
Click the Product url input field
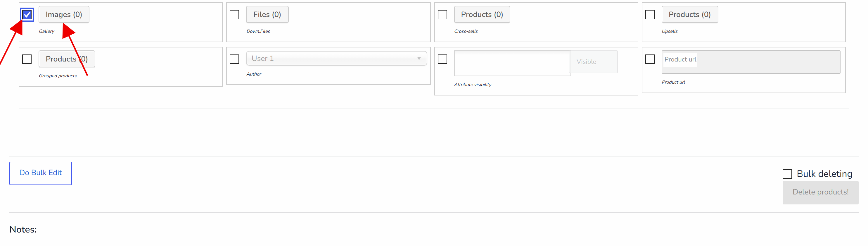[751, 62]
